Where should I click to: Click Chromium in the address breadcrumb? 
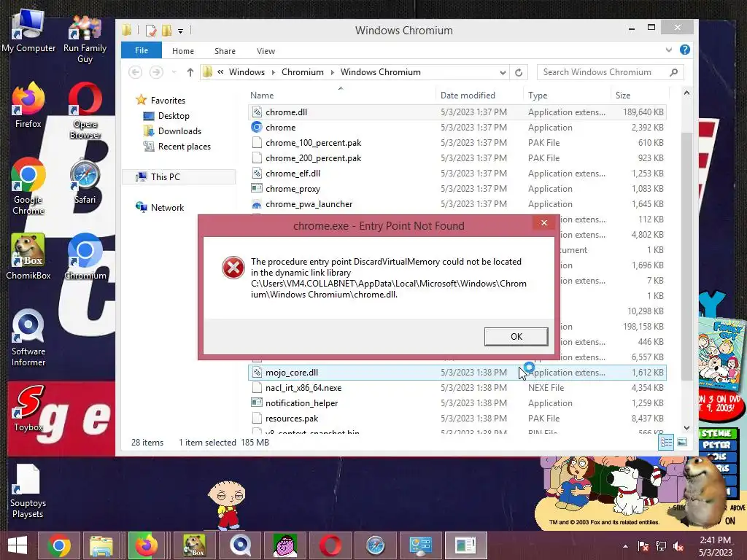pos(303,72)
